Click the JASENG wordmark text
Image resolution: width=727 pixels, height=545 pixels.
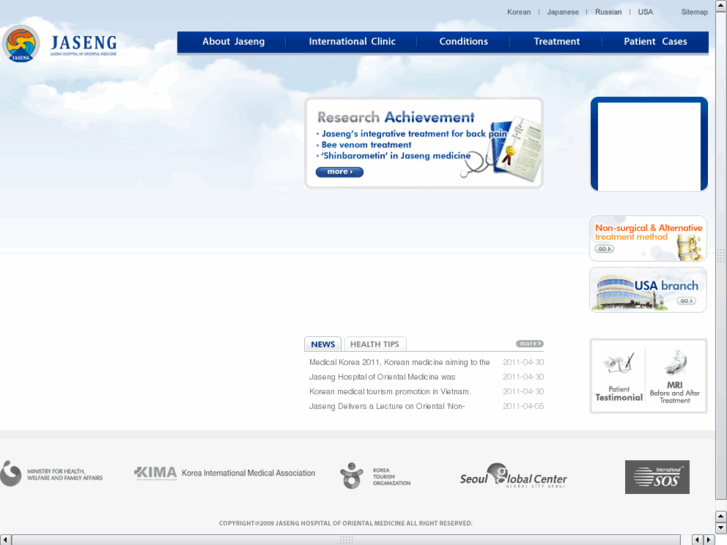(x=83, y=43)
